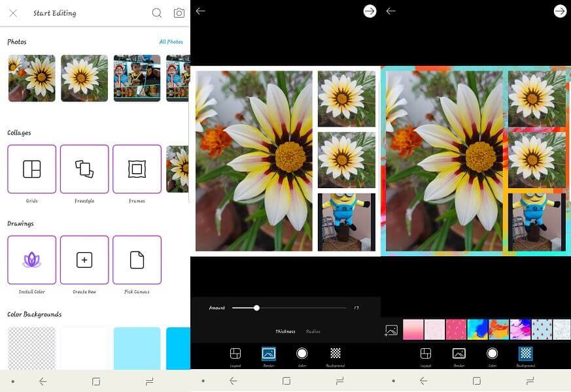
Task: Choose the kids collage photo thumbnail with teal border
Action: pos(137,78)
